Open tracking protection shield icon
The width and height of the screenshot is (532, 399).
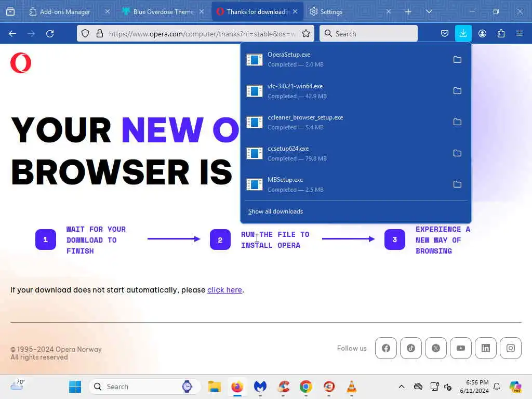tap(85, 33)
